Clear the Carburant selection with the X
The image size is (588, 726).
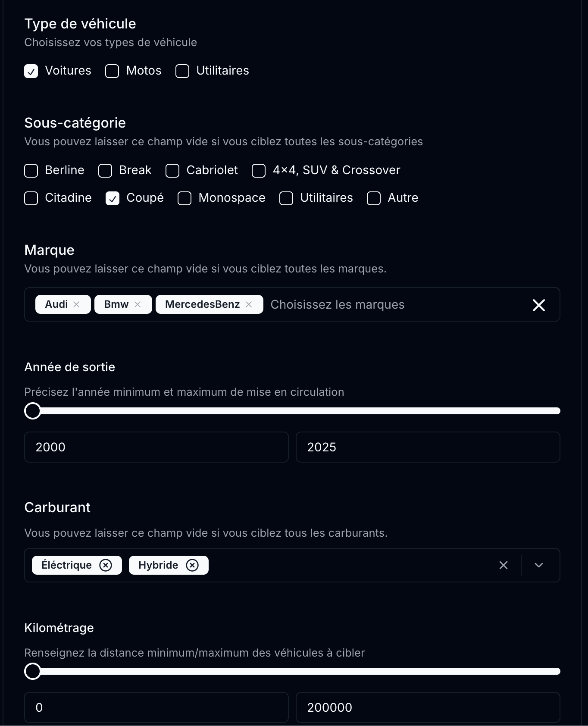point(503,565)
